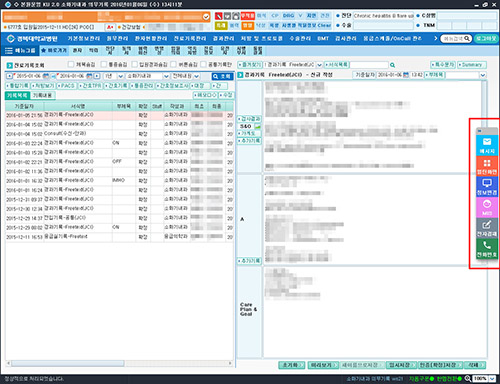Click green search magnifier next to 서식목록 field
Screen dimensions: 500x384
(x=392, y=65)
